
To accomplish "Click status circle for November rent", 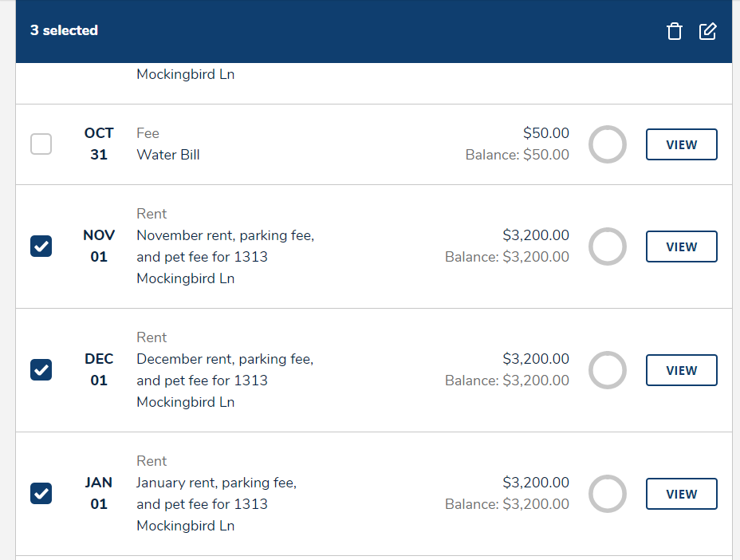I will point(608,246).
